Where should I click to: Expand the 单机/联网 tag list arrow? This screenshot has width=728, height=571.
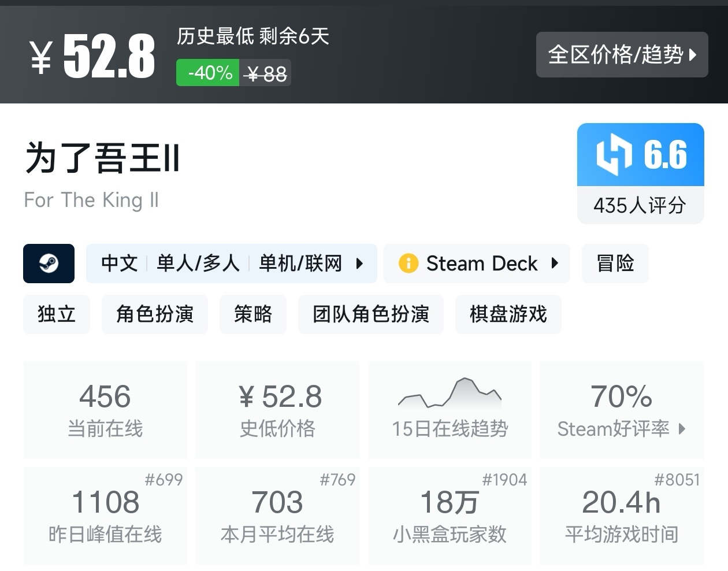(x=359, y=264)
